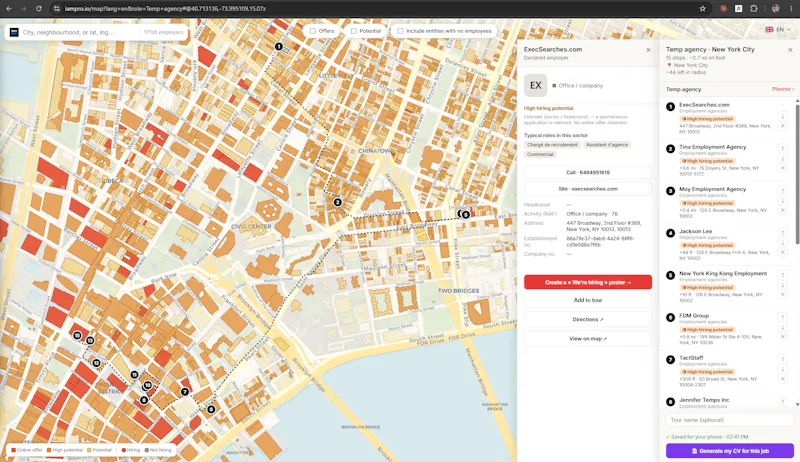
Task: Click the tour list scrollbar down arrow
Action: pos(797,404)
